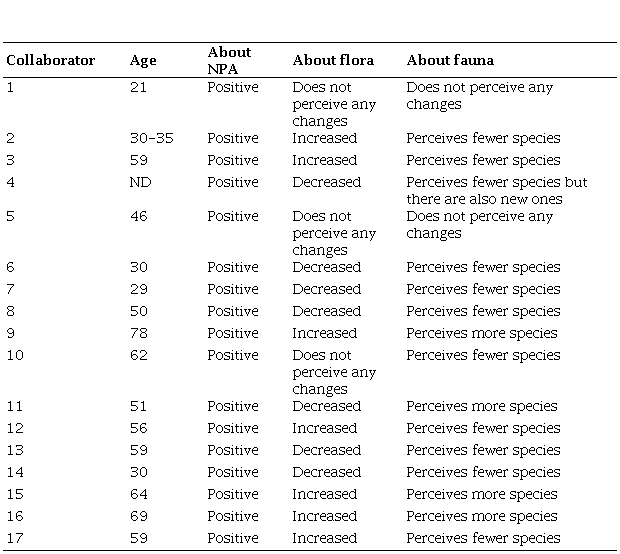Click the age value 51

tap(139, 406)
